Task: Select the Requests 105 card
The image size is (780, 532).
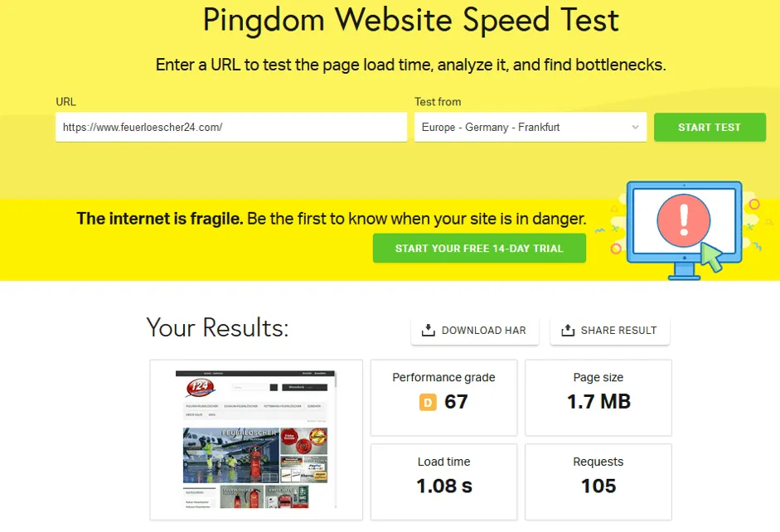Action: 598,481
